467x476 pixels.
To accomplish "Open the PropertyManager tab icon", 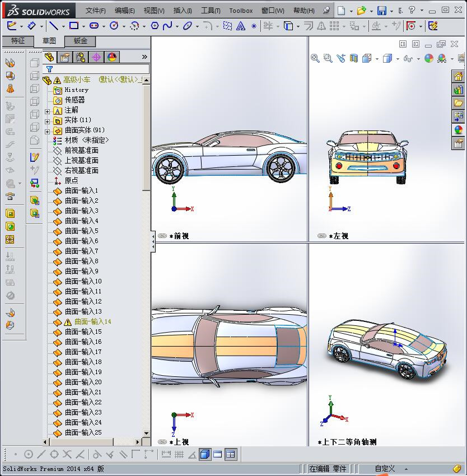I will pyautogui.click(x=65, y=57).
